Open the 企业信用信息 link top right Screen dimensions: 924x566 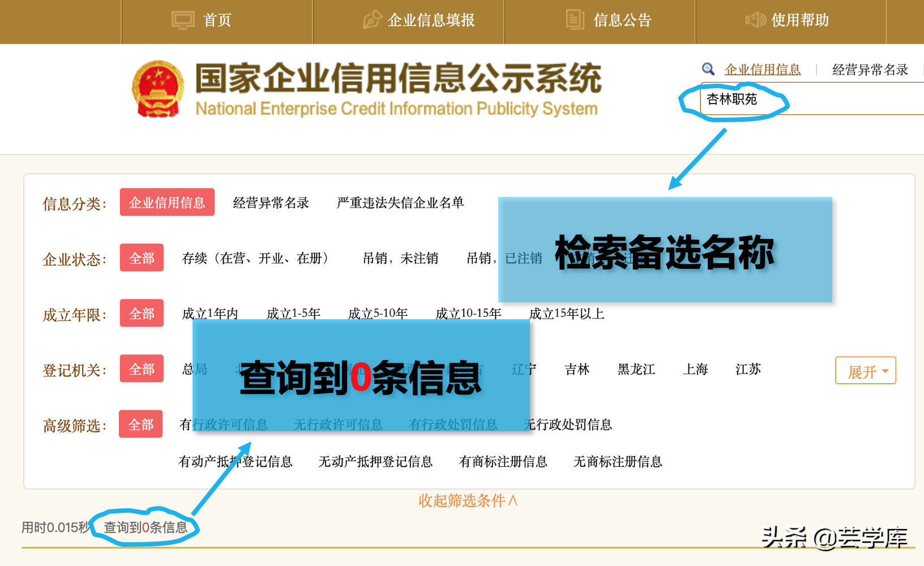[x=763, y=68]
